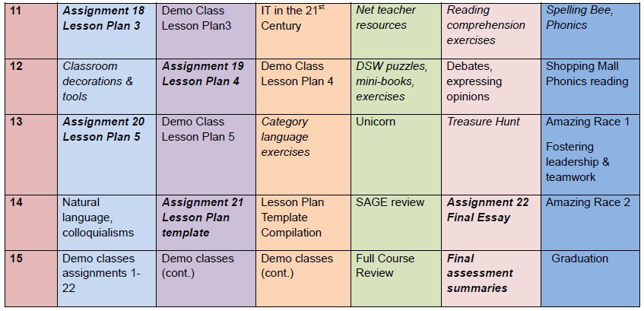The width and height of the screenshot is (644, 311).
Task: Click the Graduation cell
Action: tap(591, 278)
